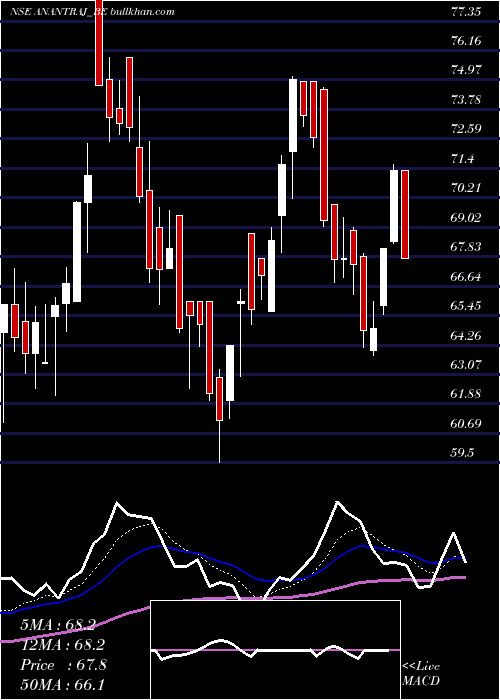
Task: Click the 71.4 price axis label
Action: [x=462, y=158]
